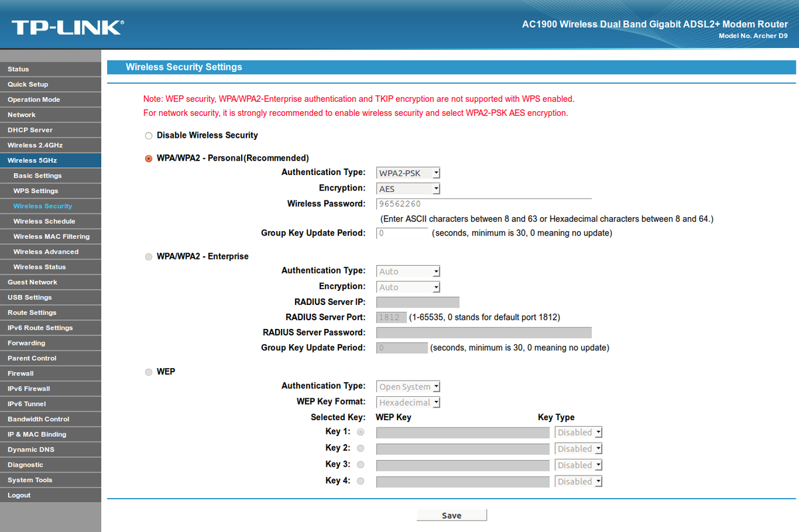Enable WPA/WPA2 - Enterprise security
The height and width of the screenshot is (532, 799).
pyautogui.click(x=148, y=256)
